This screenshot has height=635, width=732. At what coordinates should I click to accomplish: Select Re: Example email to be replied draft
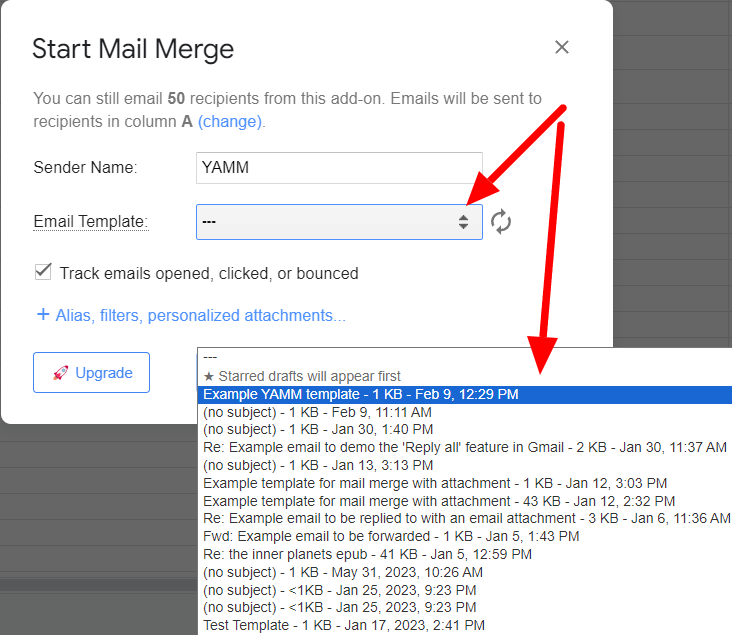point(465,519)
